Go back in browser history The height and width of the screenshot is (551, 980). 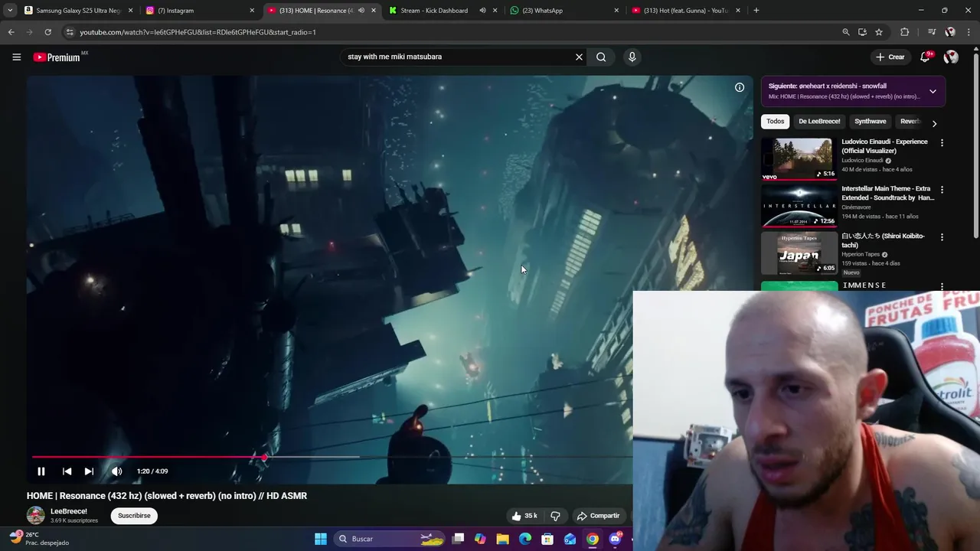point(11,32)
